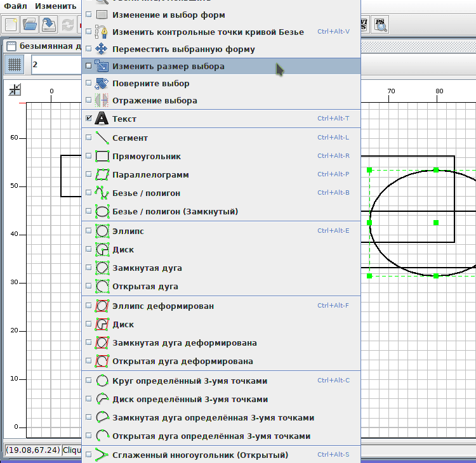Screen dimensions: 476x463
Task: Tick Замкнутая дуга определённая 3-умя точками checkbox
Action: [89, 417]
